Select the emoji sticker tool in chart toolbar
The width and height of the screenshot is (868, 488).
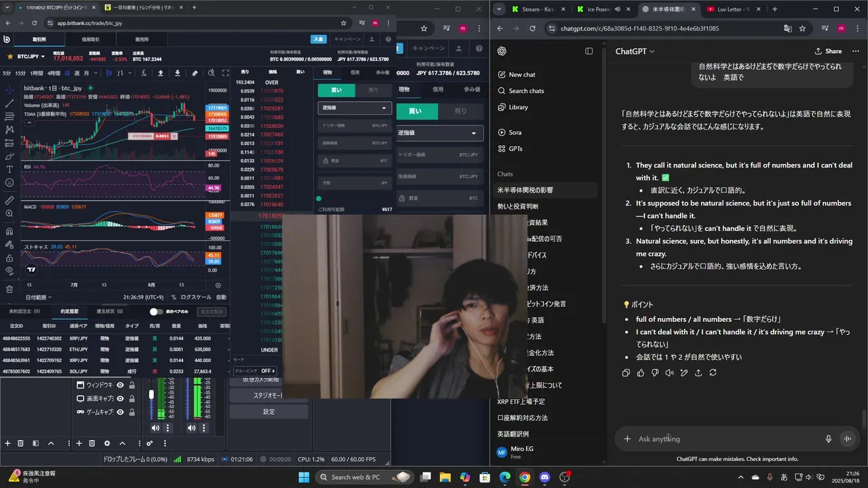pos(9,182)
